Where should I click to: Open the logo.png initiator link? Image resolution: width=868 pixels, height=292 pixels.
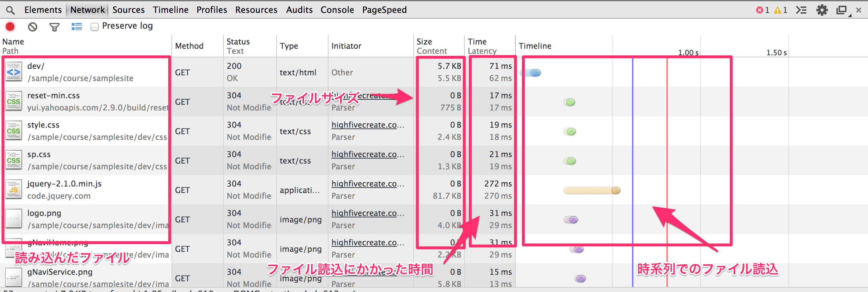[368, 213]
